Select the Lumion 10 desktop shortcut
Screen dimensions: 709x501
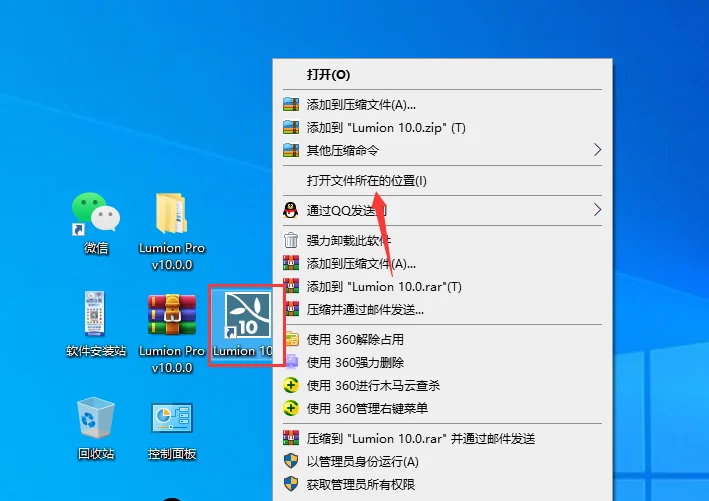click(x=245, y=324)
